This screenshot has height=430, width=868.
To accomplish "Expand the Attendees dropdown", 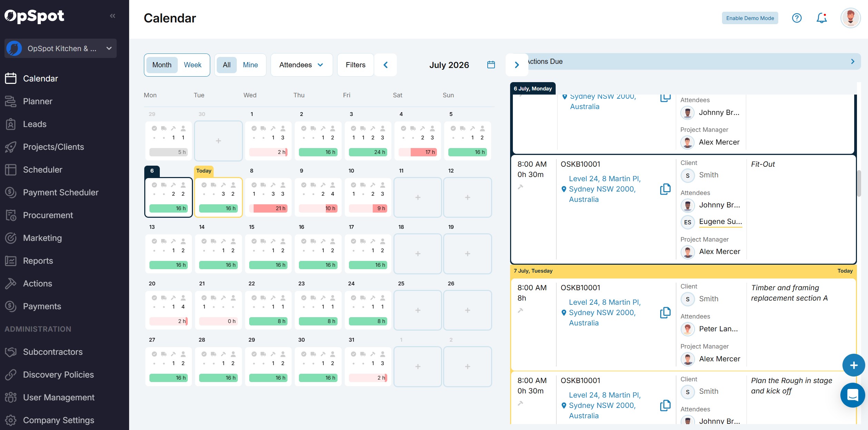I will tap(301, 65).
